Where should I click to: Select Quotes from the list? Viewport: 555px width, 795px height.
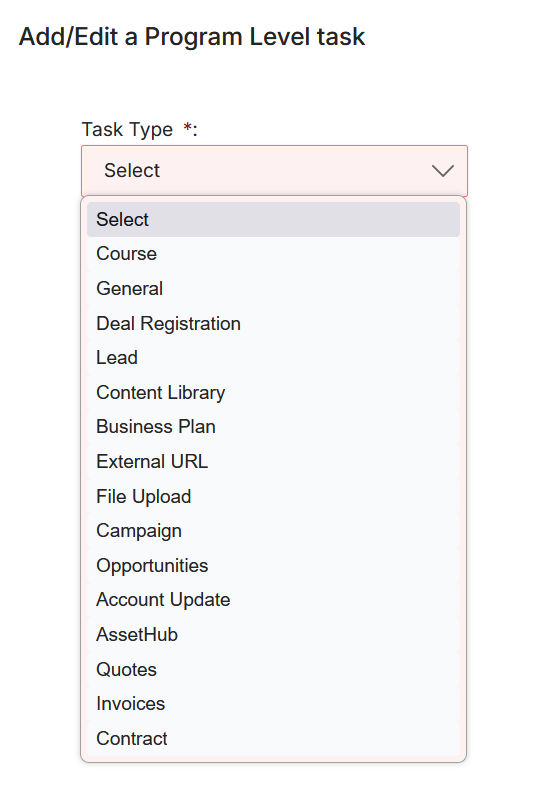273,669
